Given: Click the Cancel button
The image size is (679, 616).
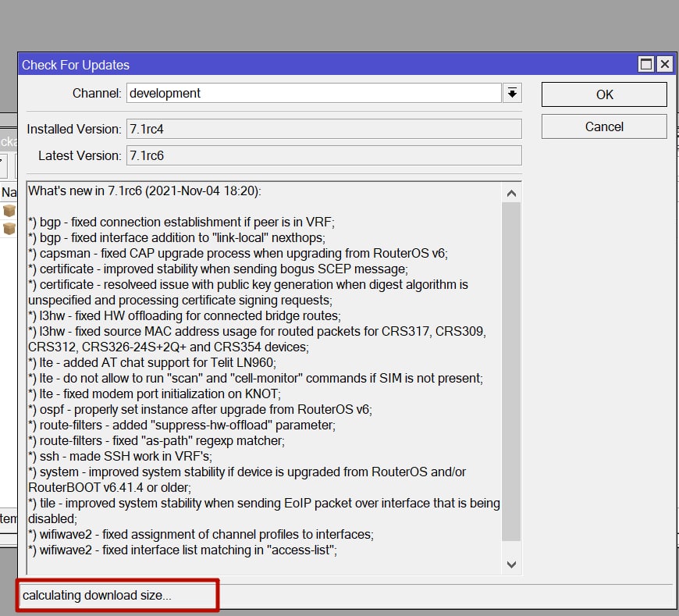Looking at the screenshot, I should pos(604,126).
